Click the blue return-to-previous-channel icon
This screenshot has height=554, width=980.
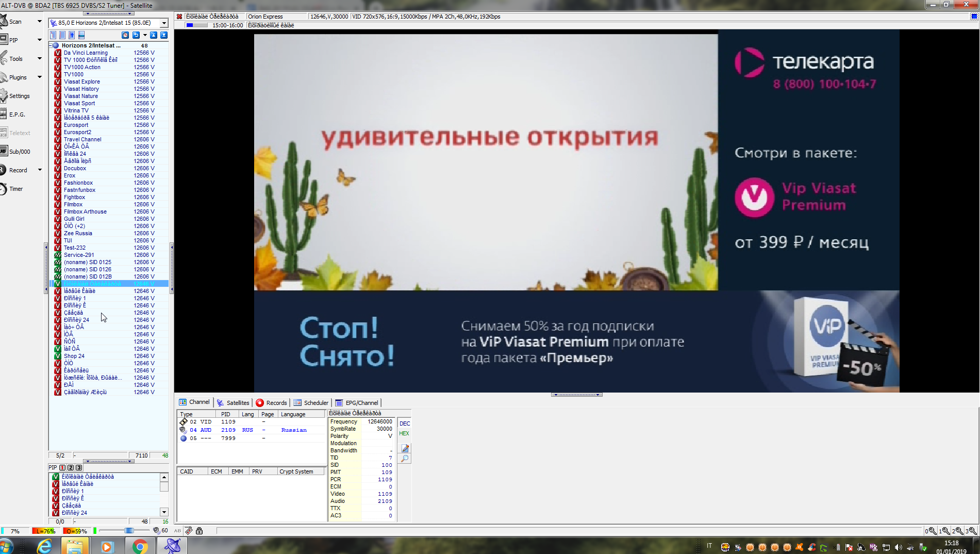pos(136,35)
